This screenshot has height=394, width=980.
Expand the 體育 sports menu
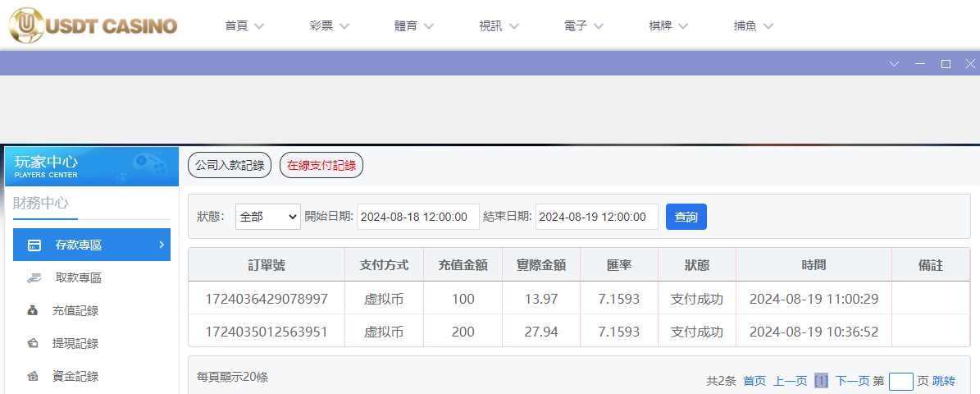coord(415,25)
